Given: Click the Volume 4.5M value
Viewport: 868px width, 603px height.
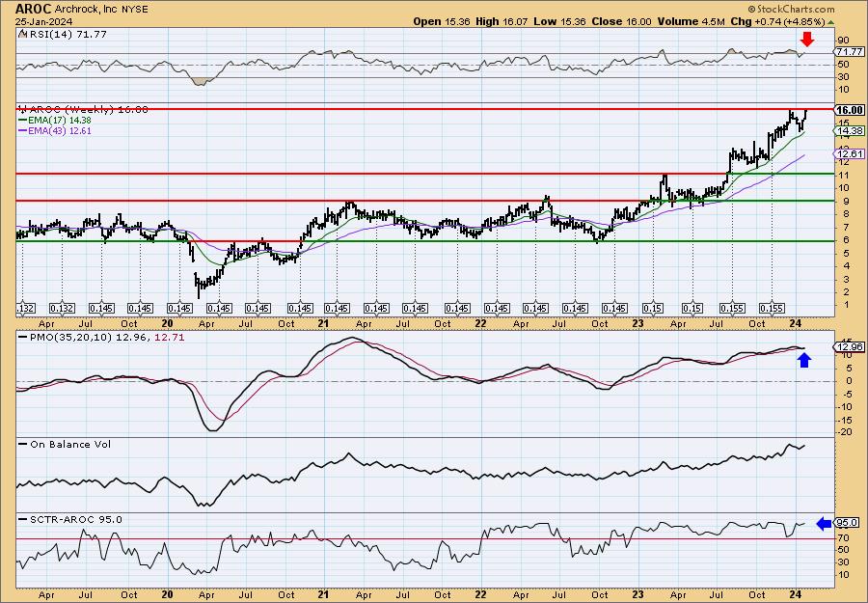Looking at the screenshot, I should click(x=691, y=21).
